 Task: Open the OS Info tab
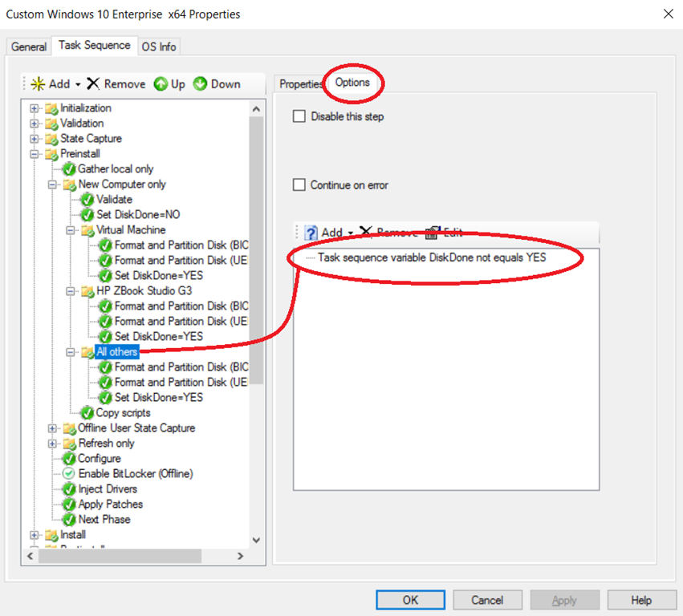159,47
